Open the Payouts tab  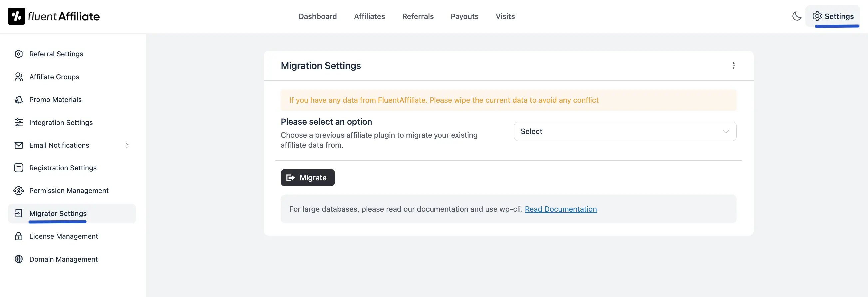click(464, 16)
